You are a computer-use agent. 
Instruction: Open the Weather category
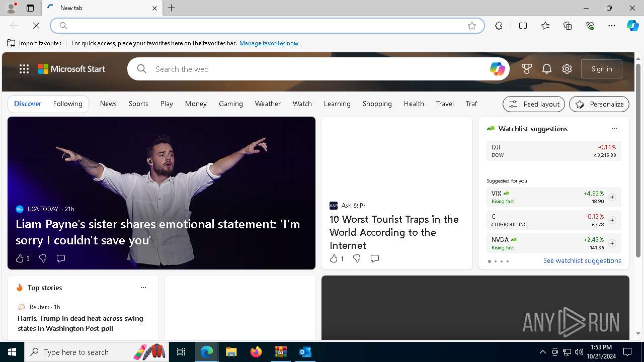tap(268, 104)
